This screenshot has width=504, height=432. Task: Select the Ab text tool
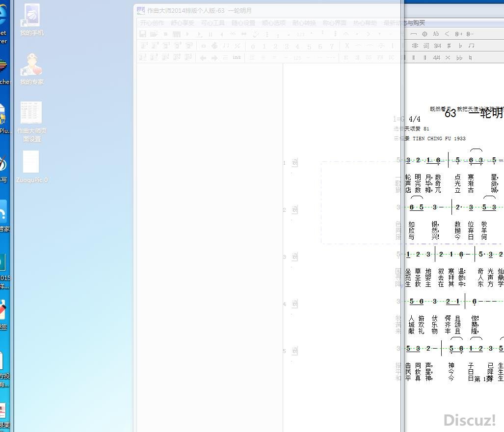click(436, 34)
